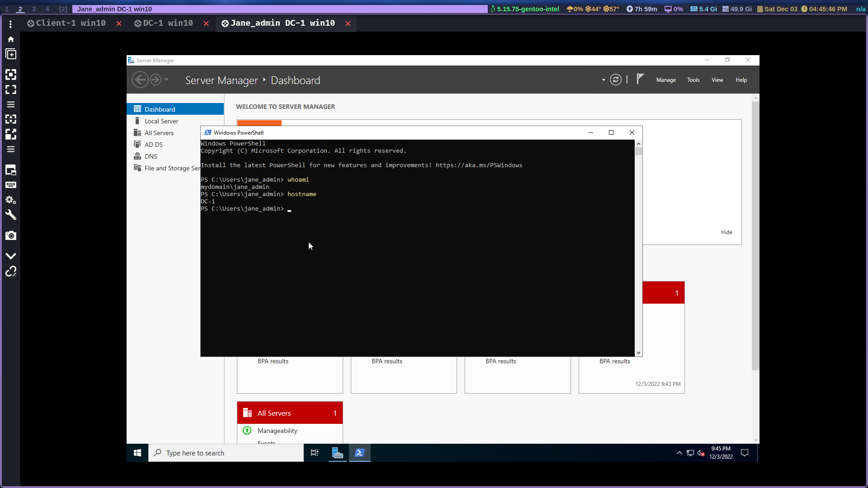This screenshot has width=868, height=488.
Task: Open the Action Center notification icon
Action: point(745,453)
